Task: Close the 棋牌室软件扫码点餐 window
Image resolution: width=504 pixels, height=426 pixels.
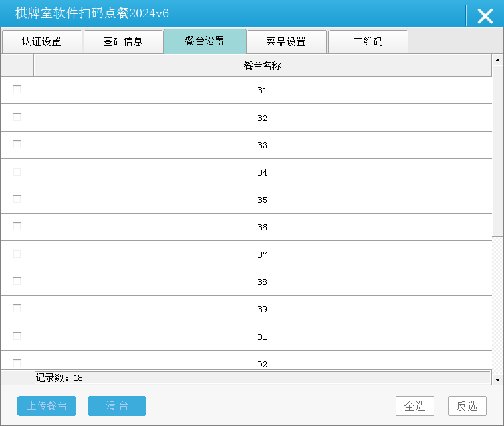Action: 485,15
